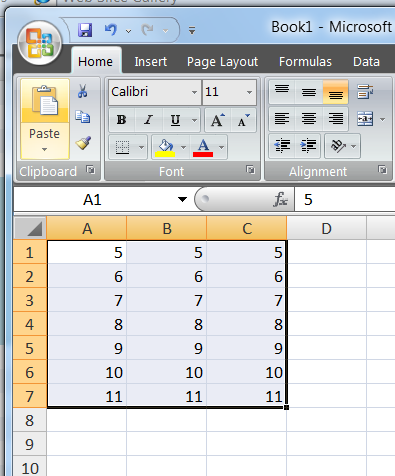Cut selection with the scissors icon
Image resolution: width=395 pixels, height=476 pixels.
[82, 91]
